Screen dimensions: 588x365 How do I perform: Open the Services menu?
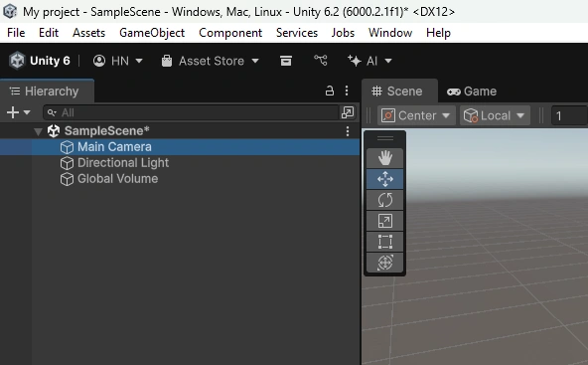(x=297, y=33)
